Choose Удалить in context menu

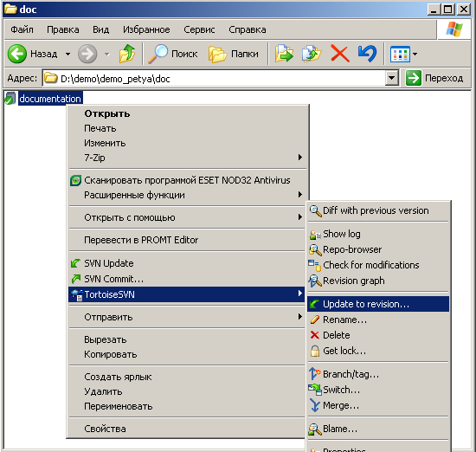[x=187, y=391]
